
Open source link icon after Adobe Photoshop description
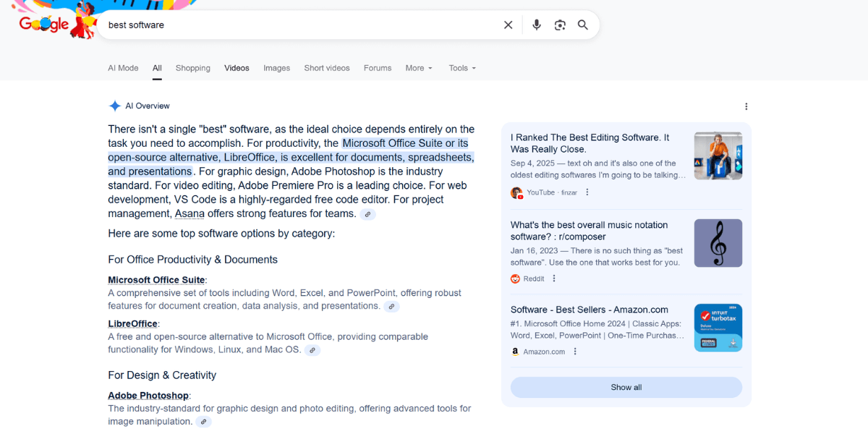pos(204,422)
